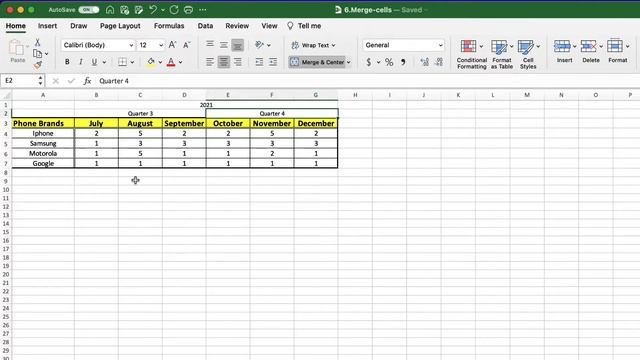Viewport: 640px width, 360px height.
Task: Expand Merge & Center dropdown arrow
Action: click(349, 62)
